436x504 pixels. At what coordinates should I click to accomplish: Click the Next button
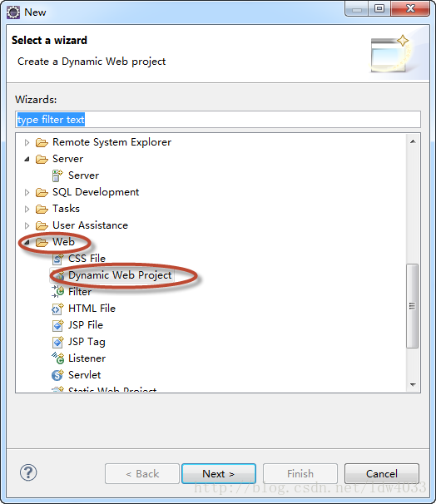tap(219, 473)
